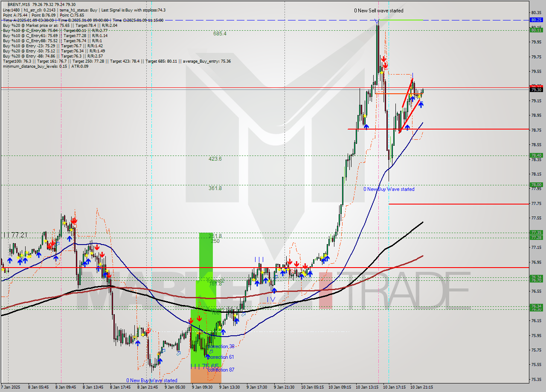Click the 76.15 price scale label

point(536,320)
